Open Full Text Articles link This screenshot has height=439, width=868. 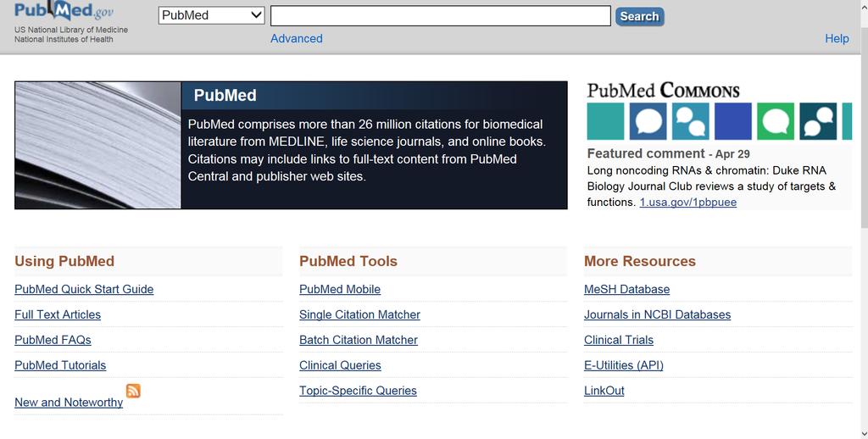pyautogui.click(x=58, y=315)
